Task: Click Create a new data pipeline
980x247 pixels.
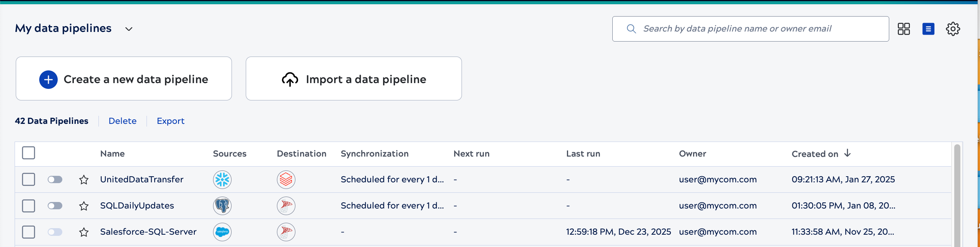Action: [x=124, y=78]
